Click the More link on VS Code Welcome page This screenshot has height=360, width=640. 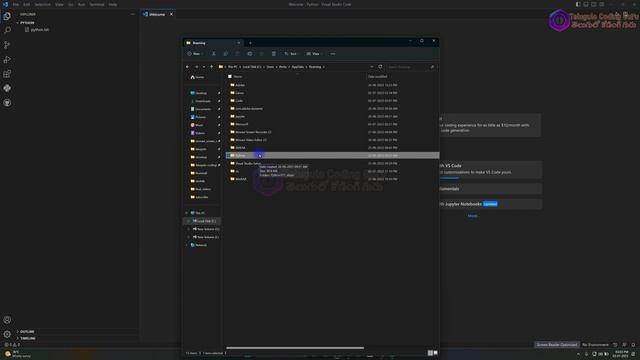[x=473, y=216]
